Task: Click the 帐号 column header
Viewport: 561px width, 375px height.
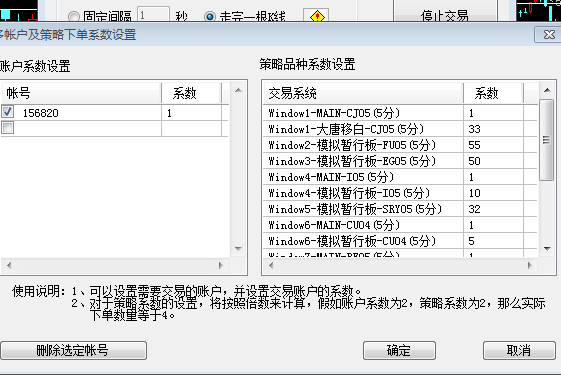Action: coord(82,93)
